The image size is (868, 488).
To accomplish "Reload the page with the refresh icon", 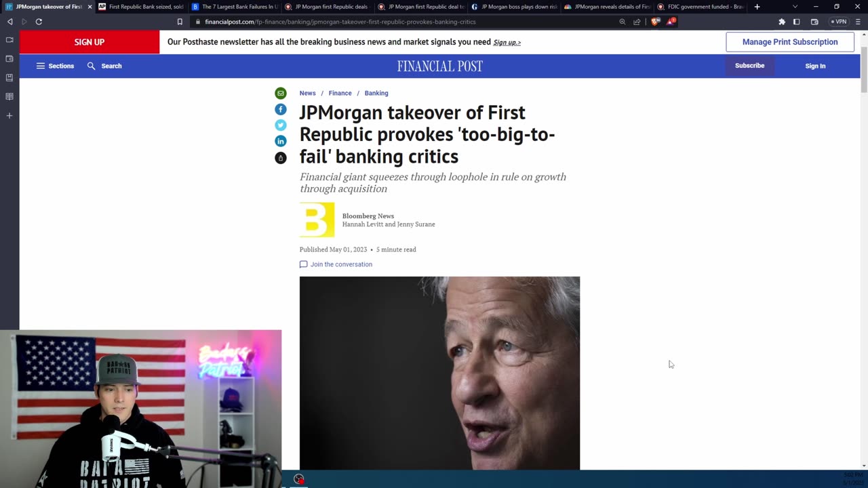I will [39, 22].
